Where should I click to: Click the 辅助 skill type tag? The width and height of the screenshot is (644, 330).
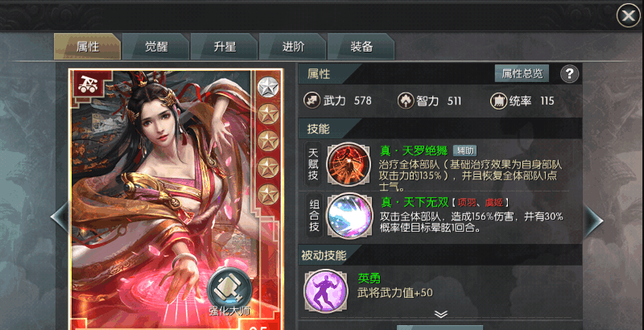coord(465,151)
